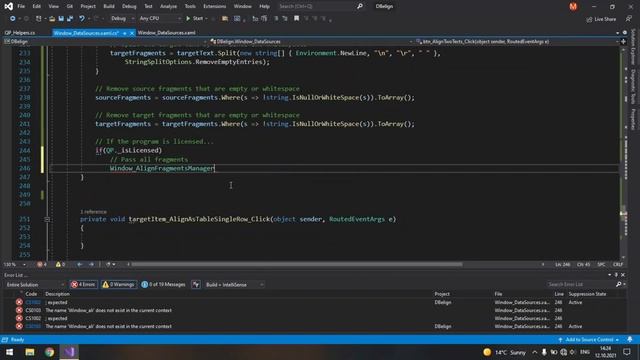Click the editor horizontal scrollbar

click(297, 264)
